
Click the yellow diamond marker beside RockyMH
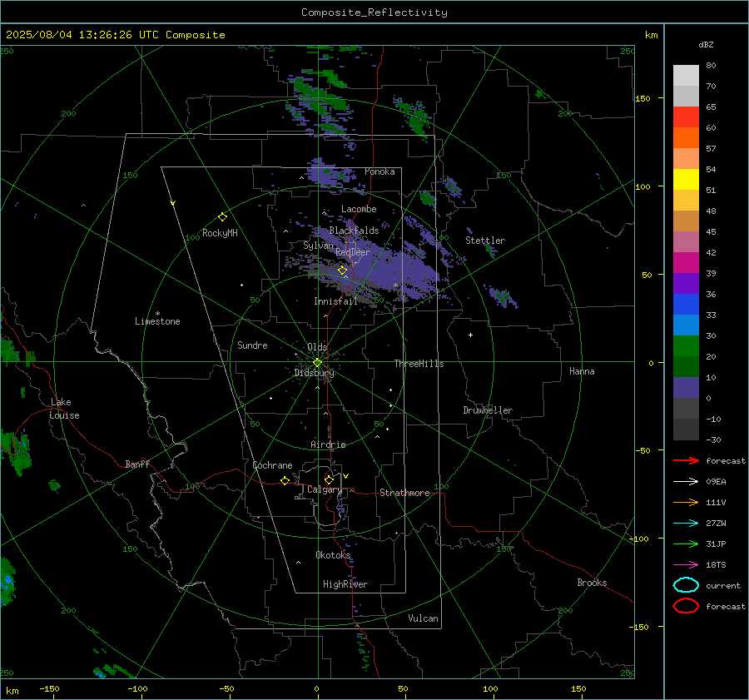[222, 217]
